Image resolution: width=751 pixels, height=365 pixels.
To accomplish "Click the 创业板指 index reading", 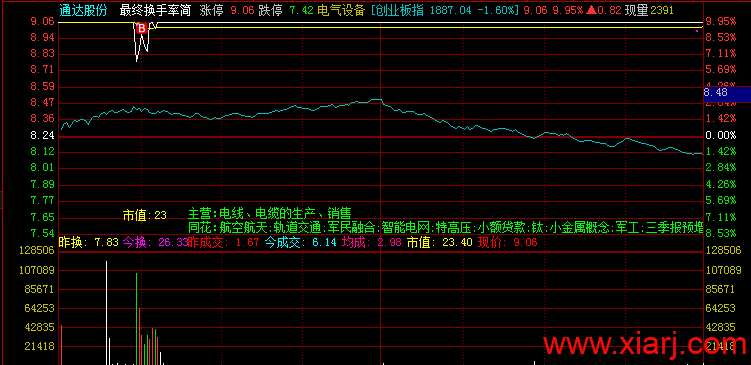I will click(444, 10).
